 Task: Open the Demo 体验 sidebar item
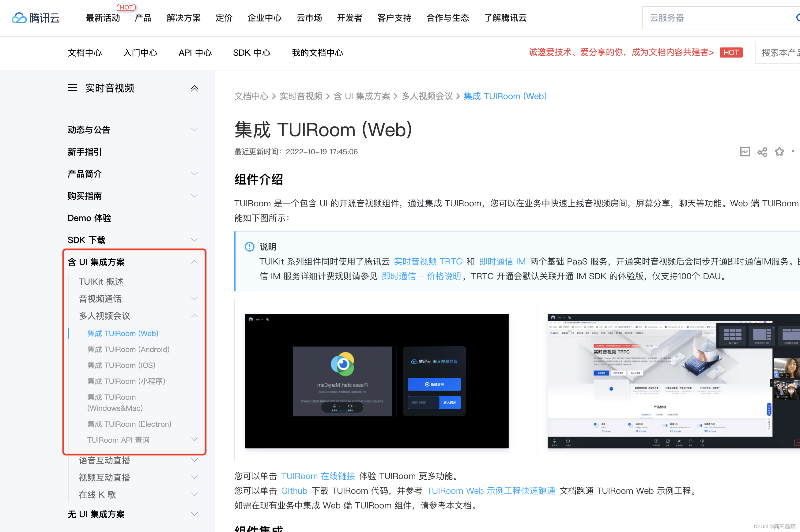(x=90, y=218)
